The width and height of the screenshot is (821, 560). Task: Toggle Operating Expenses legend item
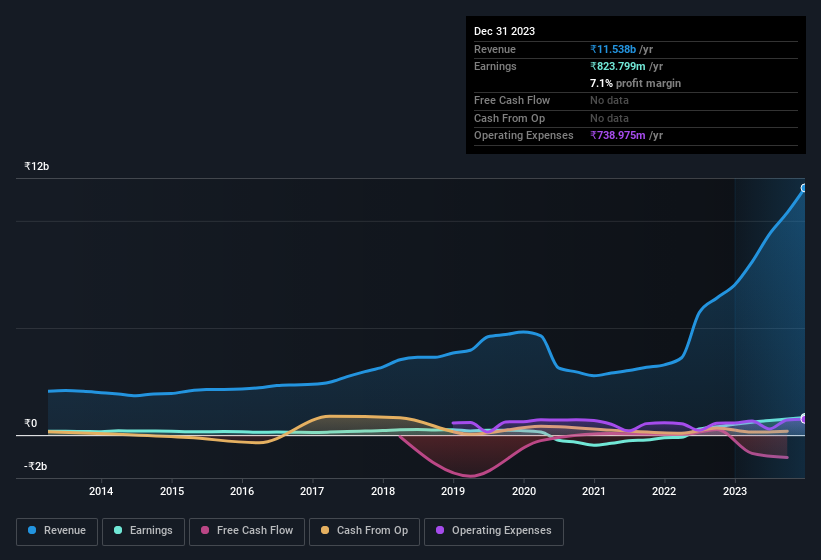(493, 530)
